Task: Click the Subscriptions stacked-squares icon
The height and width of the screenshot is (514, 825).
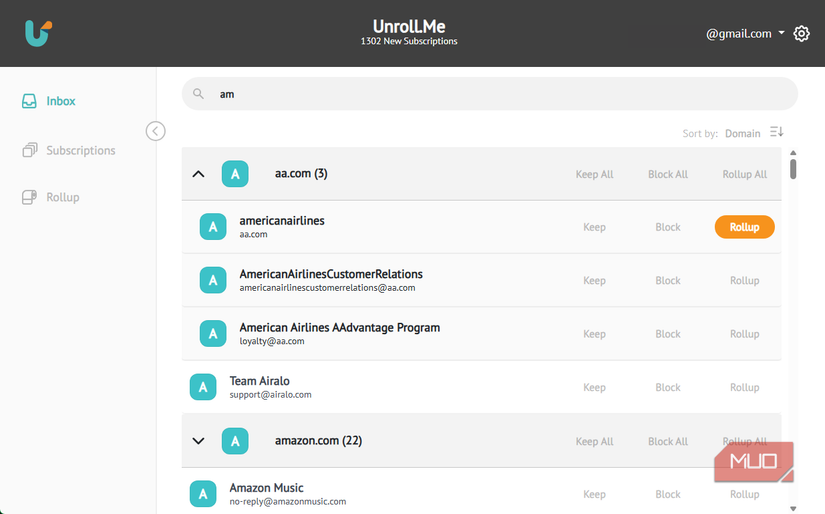Action: click(29, 150)
